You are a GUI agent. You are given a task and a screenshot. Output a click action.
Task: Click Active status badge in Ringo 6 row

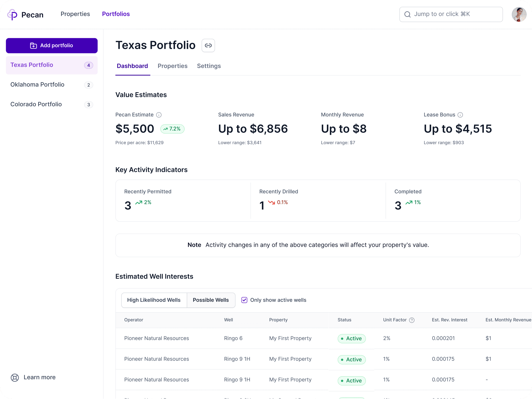coord(352,338)
